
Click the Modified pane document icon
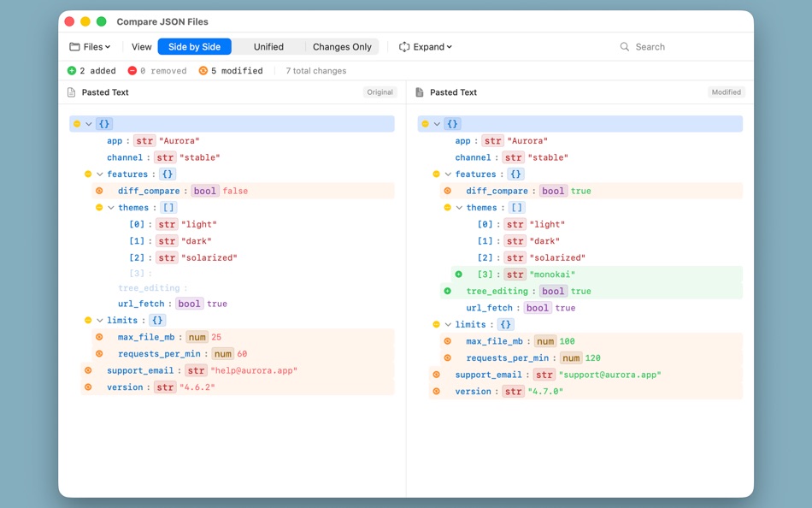tap(420, 92)
